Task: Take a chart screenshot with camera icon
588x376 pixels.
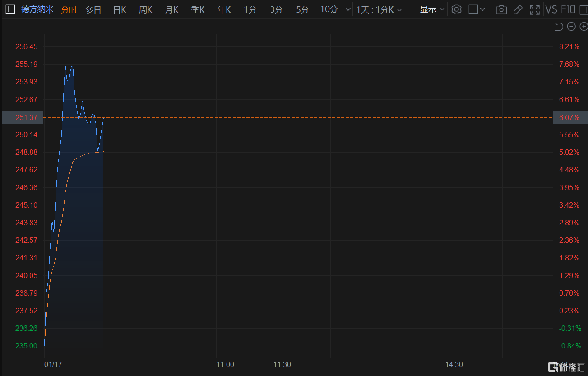Action: [501, 9]
